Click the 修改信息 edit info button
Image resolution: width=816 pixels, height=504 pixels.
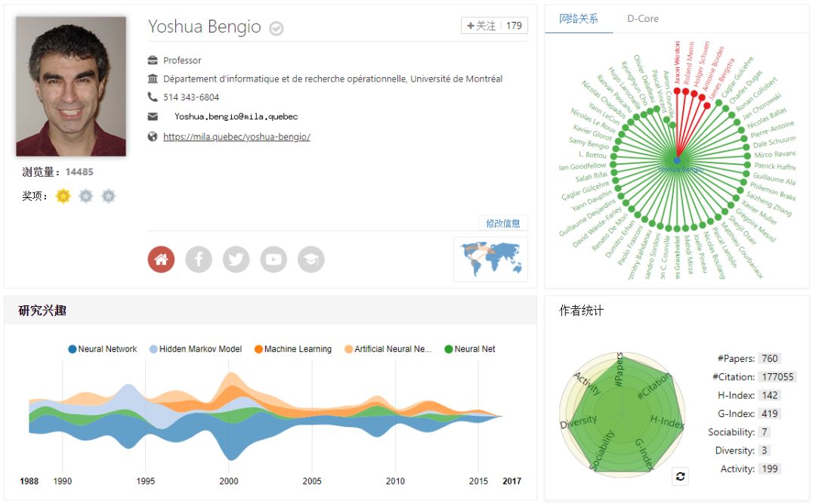click(x=503, y=223)
